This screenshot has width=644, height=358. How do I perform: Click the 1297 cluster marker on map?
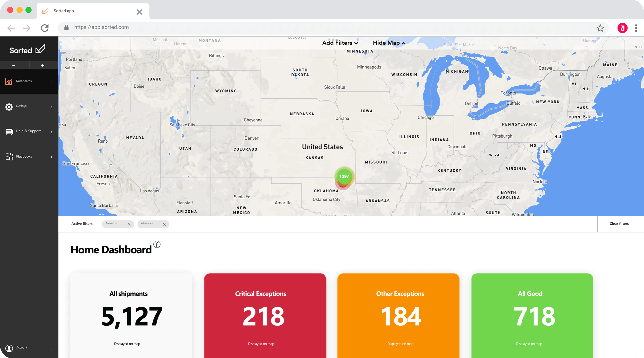click(x=344, y=176)
